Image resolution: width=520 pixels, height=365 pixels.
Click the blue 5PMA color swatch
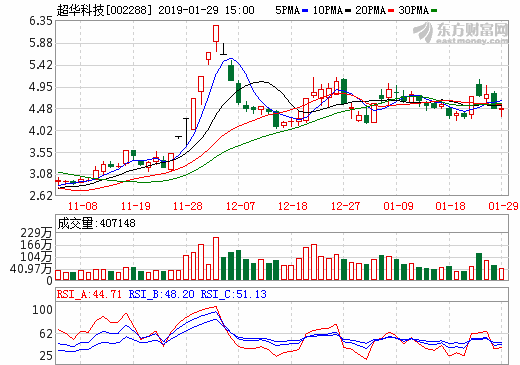(305, 11)
